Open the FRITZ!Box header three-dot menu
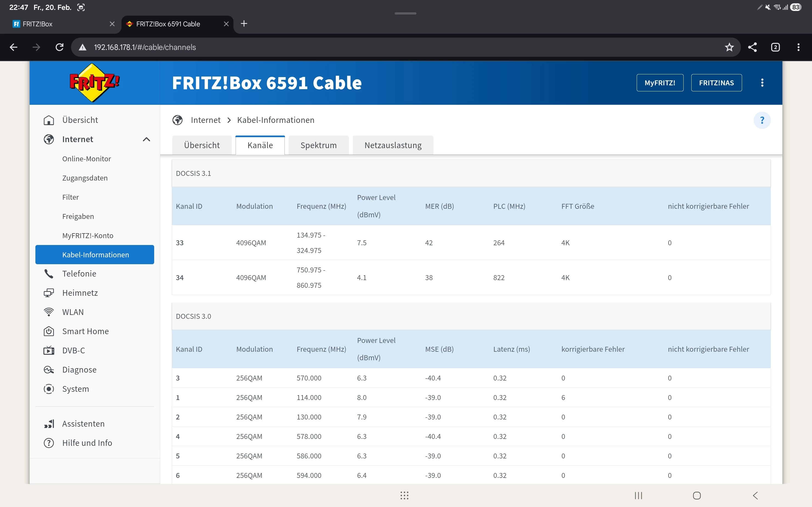This screenshot has width=812, height=507. [762, 83]
